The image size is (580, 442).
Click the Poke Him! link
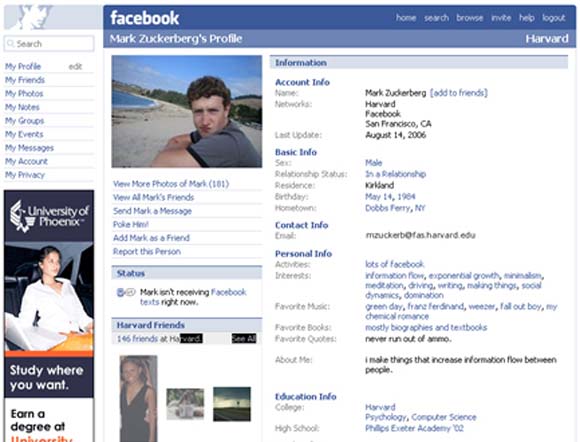pyautogui.click(x=131, y=225)
